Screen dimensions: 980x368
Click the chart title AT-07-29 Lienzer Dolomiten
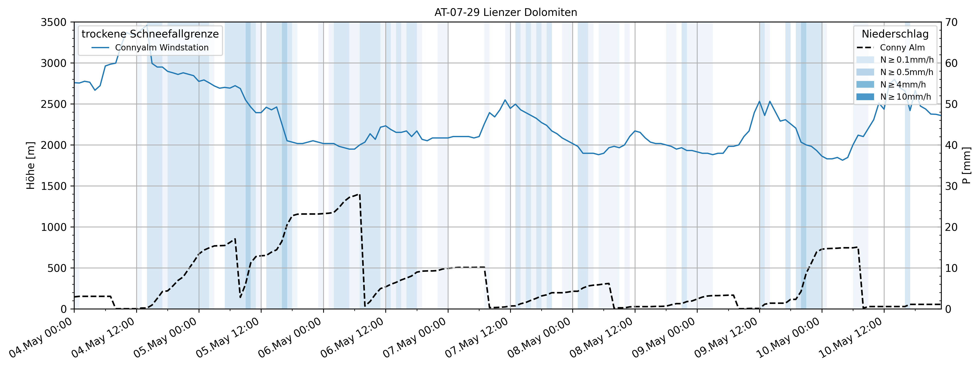pos(506,12)
